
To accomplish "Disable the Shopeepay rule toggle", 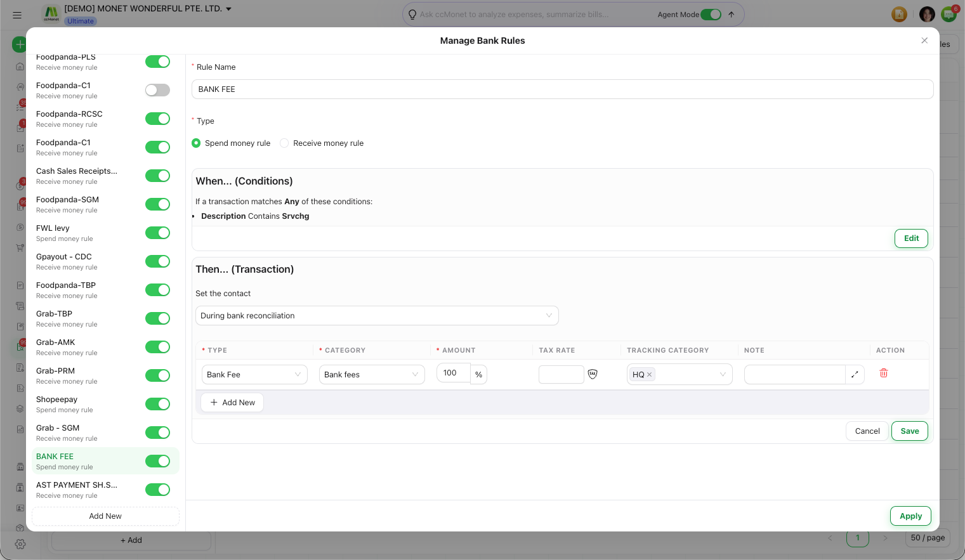I will point(157,404).
